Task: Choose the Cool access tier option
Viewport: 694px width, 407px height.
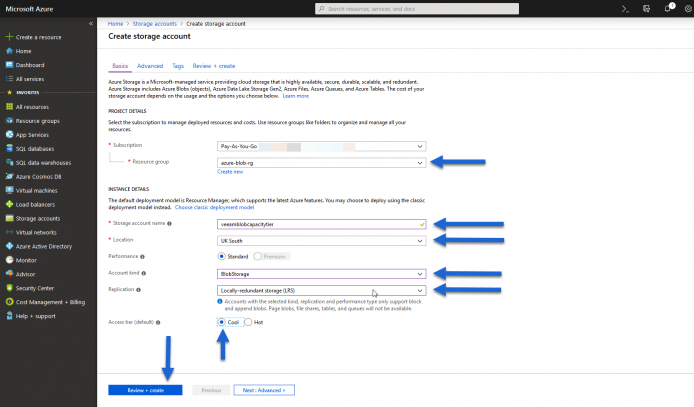Action: click(x=221, y=322)
